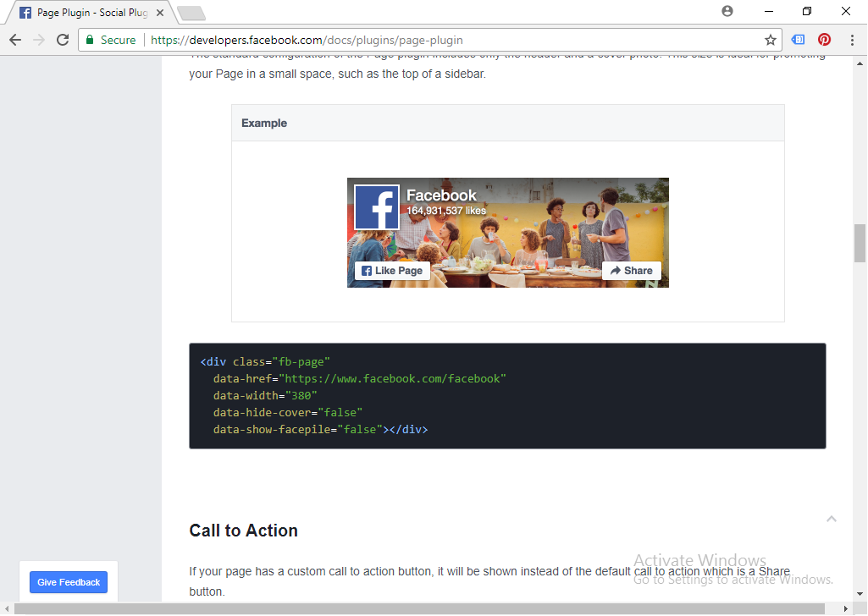Open the user profile icon in title bar
This screenshot has height=616, width=868.
[727, 11]
